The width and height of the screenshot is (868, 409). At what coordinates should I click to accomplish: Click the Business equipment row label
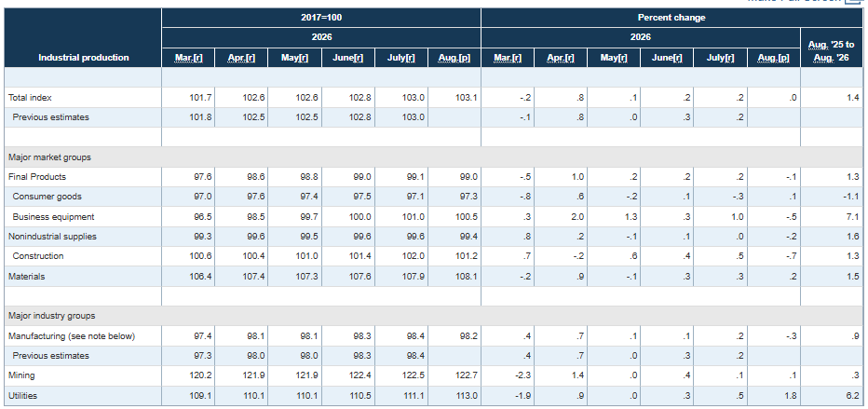click(53, 217)
